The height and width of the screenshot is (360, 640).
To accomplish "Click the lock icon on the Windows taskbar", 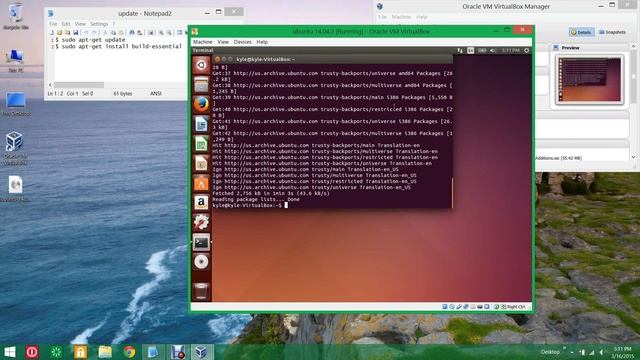I will tap(80, 352).
